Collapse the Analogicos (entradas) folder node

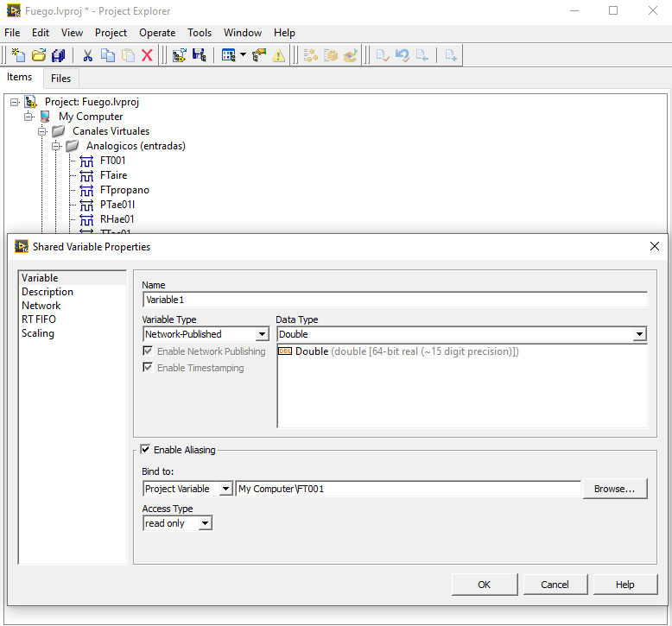(56, 146)
